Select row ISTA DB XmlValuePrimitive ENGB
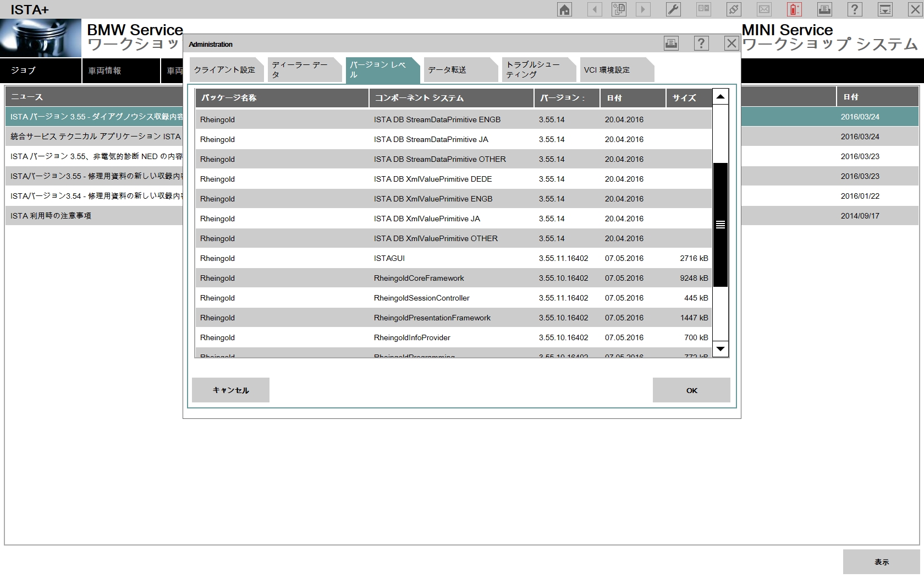This screenshot has width=924, height=578. [454, 199]
